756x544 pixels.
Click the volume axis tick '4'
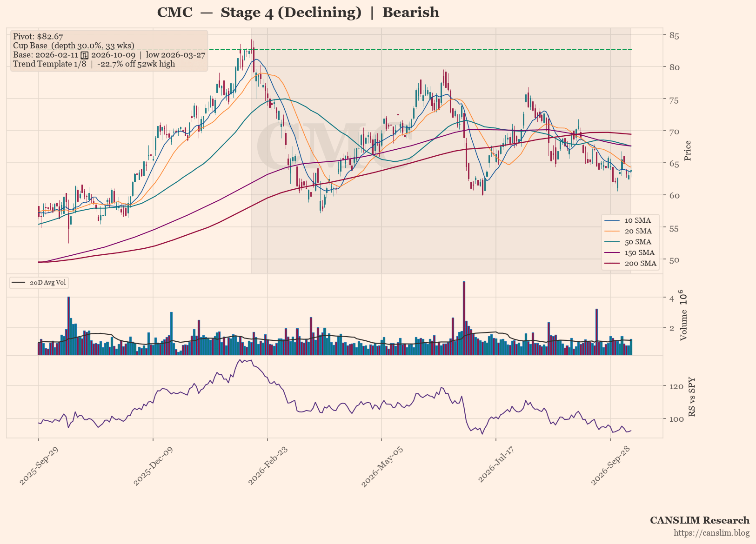tap(672, 298)
